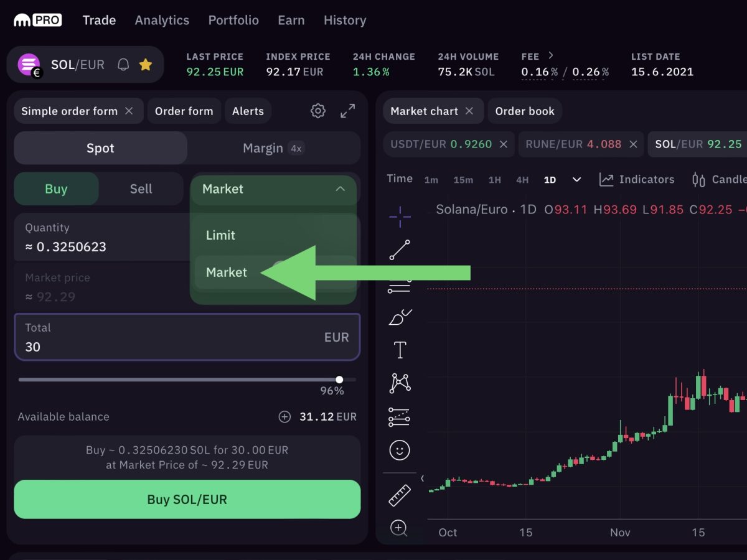The width and height of the screenshot is (747, 560).
Task: Select the crosshair cursor tool
Action: click(x=400, y=217)
